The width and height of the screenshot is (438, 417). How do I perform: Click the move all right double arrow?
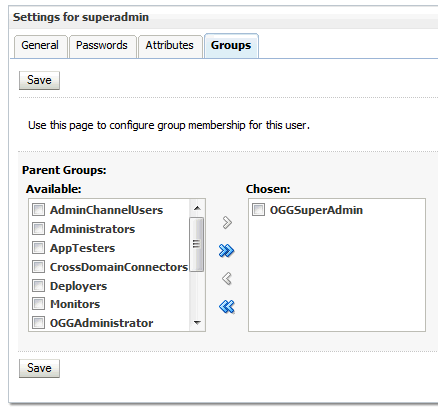(227, 251)
